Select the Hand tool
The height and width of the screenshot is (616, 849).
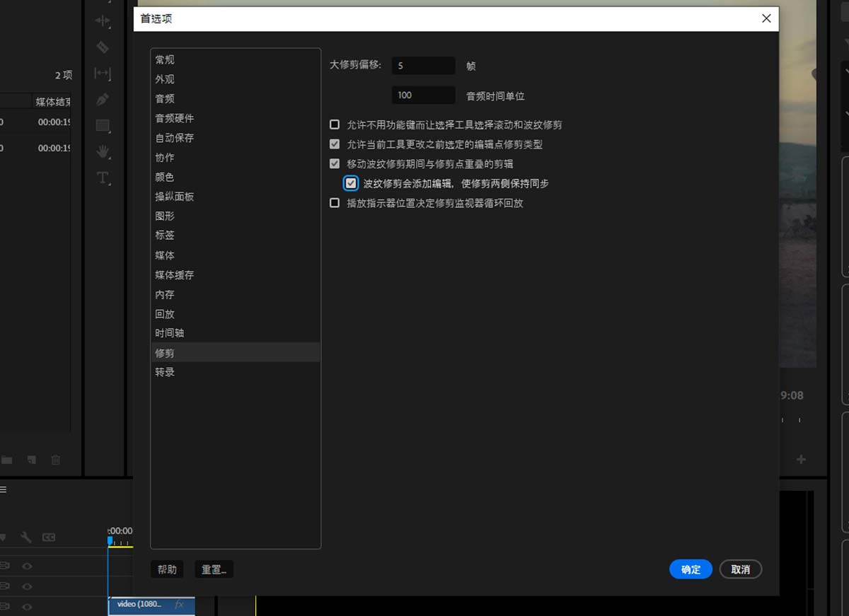[x=103, y=151]
